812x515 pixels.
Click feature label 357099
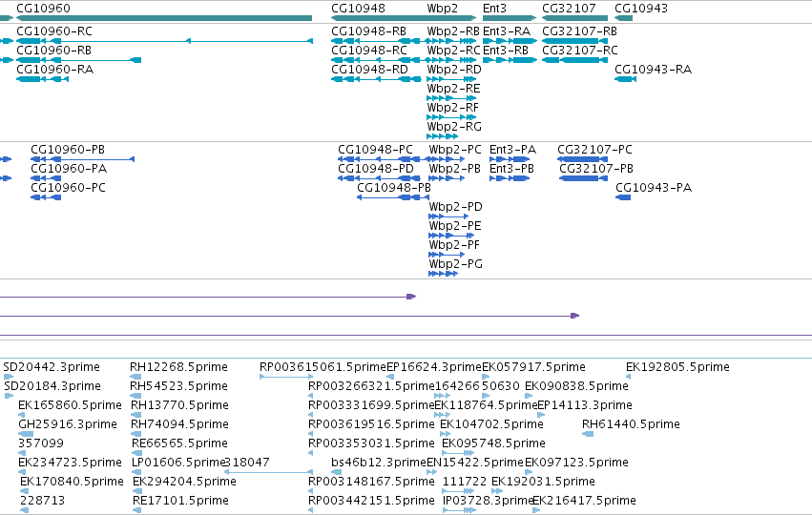40,443
